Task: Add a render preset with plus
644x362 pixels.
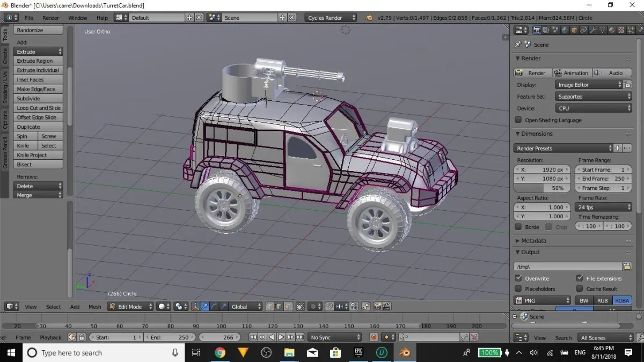Action: click(x=617, y=148)
